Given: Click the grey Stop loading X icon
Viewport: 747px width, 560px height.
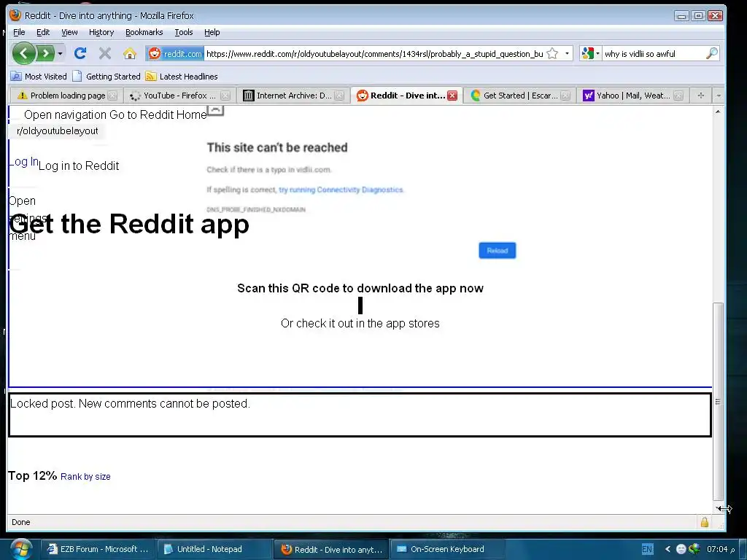Looking at the screenshot, I should [105, 53].
